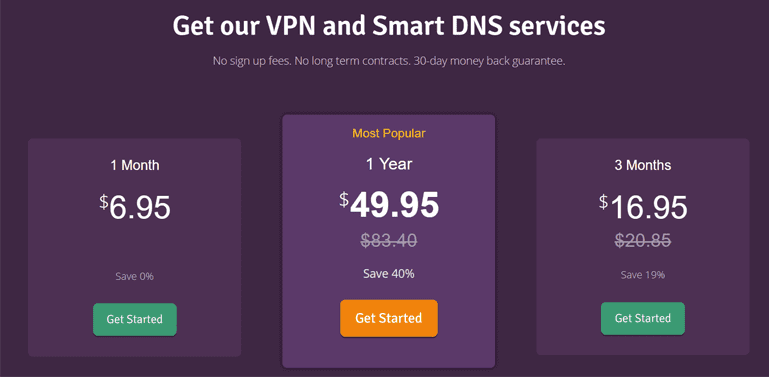Click the $6.95 price
Screen dimensions: 769x377
135,207
